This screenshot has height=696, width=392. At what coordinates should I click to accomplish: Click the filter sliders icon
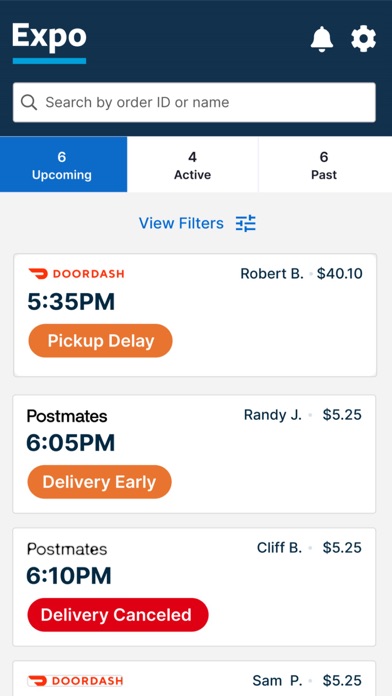tap(245, 223)
